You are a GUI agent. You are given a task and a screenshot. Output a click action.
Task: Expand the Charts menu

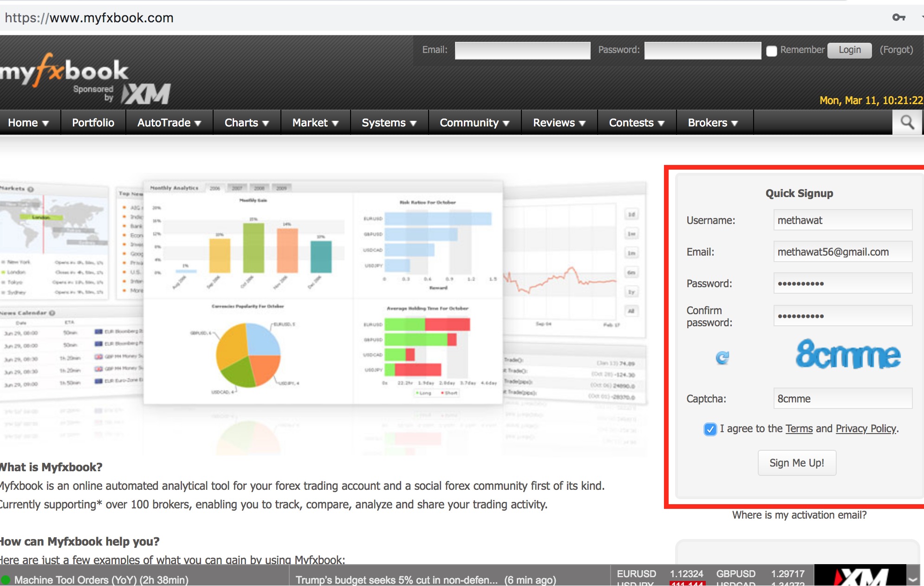pyautogui.click(x=247, y=123)
